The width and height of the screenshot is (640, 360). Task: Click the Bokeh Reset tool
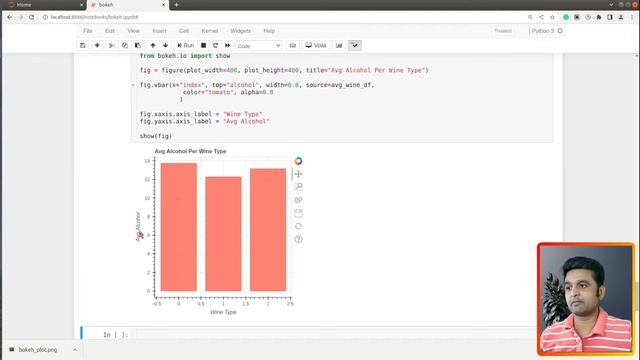[298, 226]
